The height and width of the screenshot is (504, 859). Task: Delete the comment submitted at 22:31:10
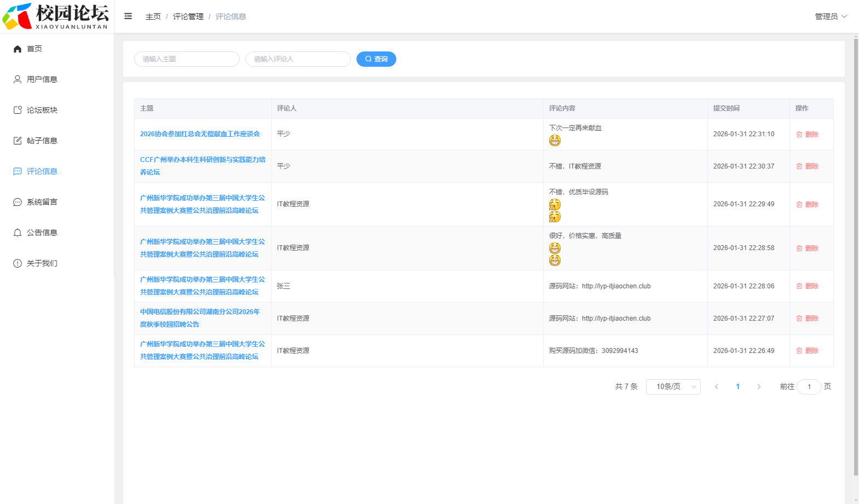point(808,135)
